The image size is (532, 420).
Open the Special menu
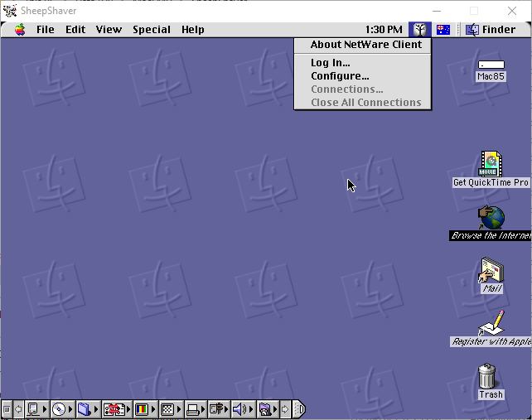pyautogui.click(x=152, y=30)
